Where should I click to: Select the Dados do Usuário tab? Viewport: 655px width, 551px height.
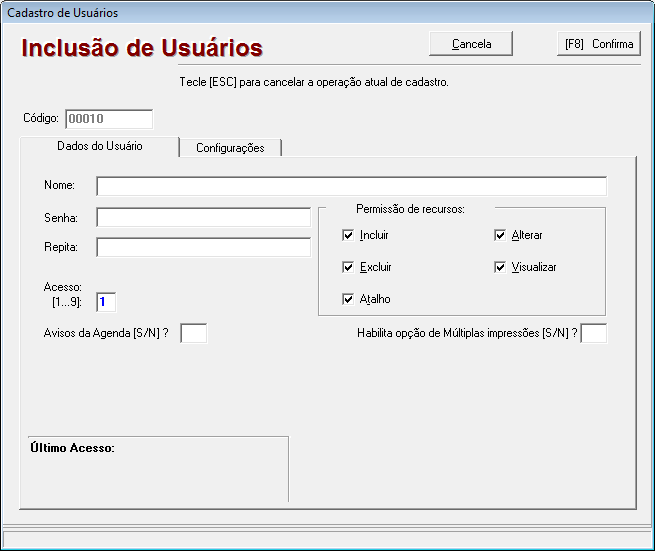click(x=99, y=146)
